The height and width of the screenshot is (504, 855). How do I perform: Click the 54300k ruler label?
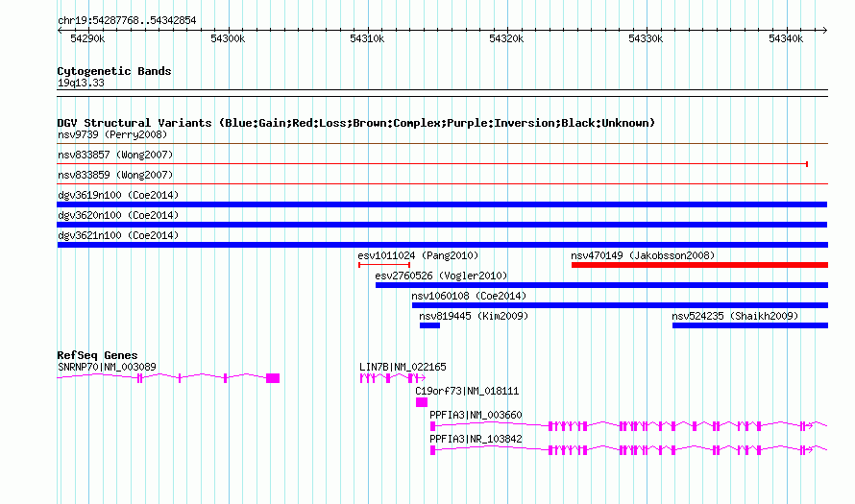[228, 38]
